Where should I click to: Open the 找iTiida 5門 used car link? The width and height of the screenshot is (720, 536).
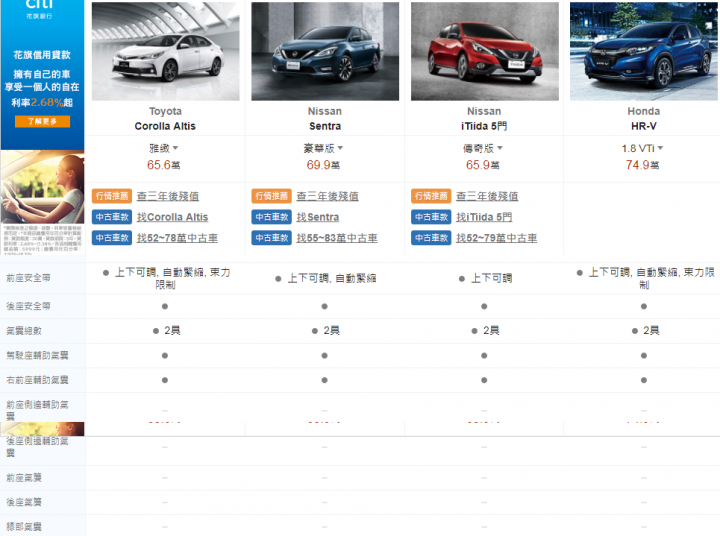[484, 217]
